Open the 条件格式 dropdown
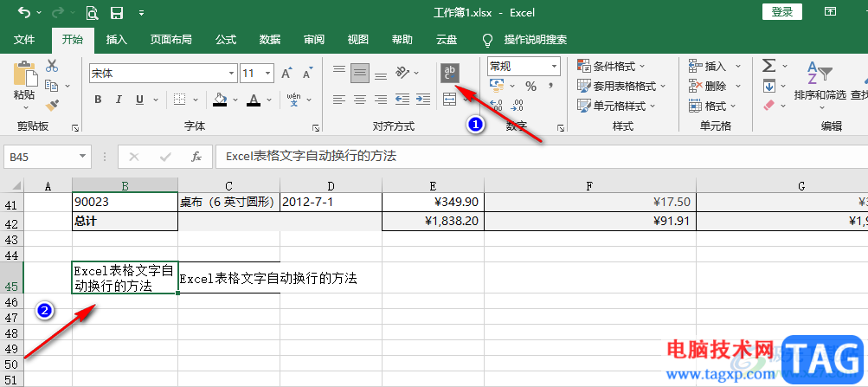This screenshot has height=387, width=868. pos(612,67)
